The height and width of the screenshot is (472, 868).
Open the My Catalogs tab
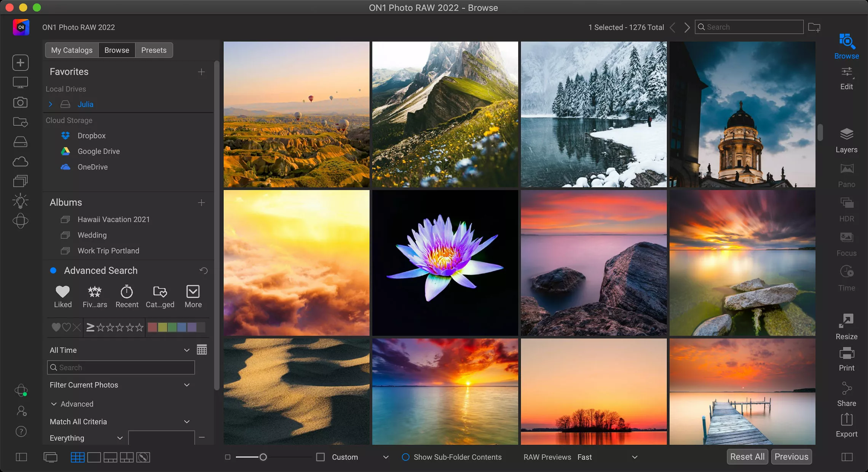[72, 50]
